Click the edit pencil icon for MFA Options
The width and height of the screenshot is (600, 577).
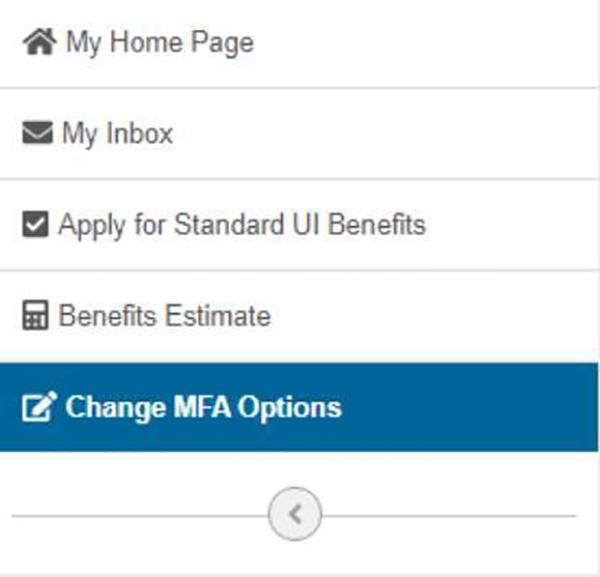coord(38,408)
